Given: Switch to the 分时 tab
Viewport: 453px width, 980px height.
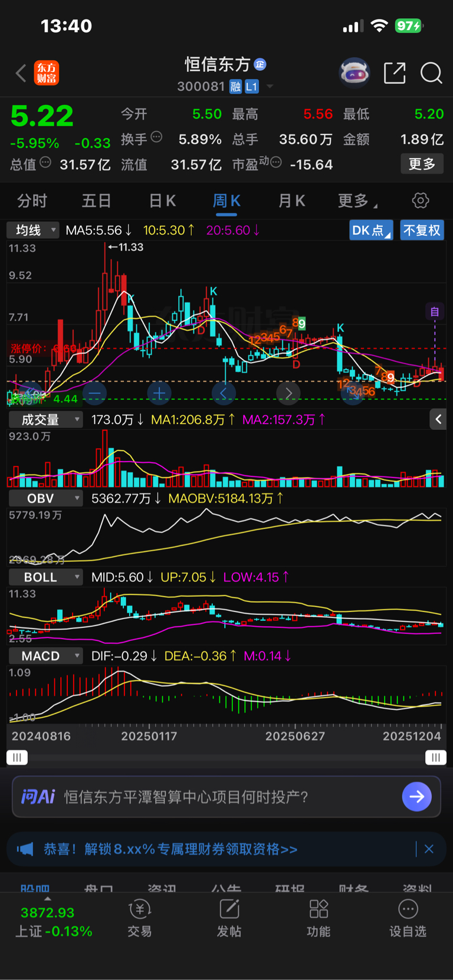Looking at the screenshot, I should point(32,201).
